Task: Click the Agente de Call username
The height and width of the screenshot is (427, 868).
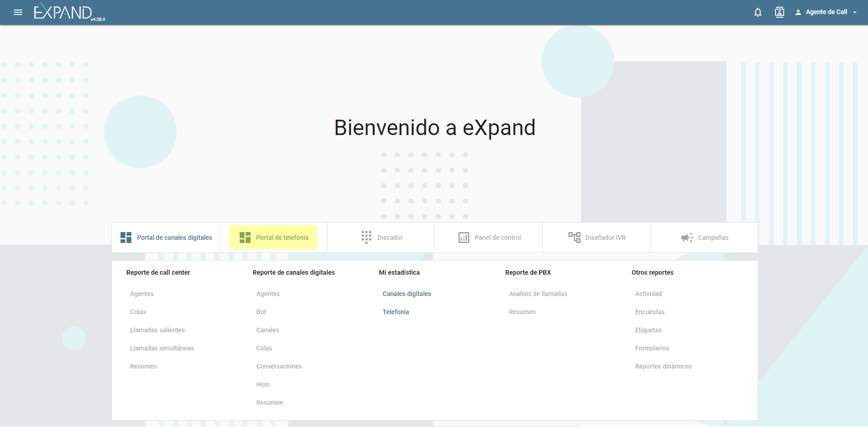Action: click(x=826, y=12)
